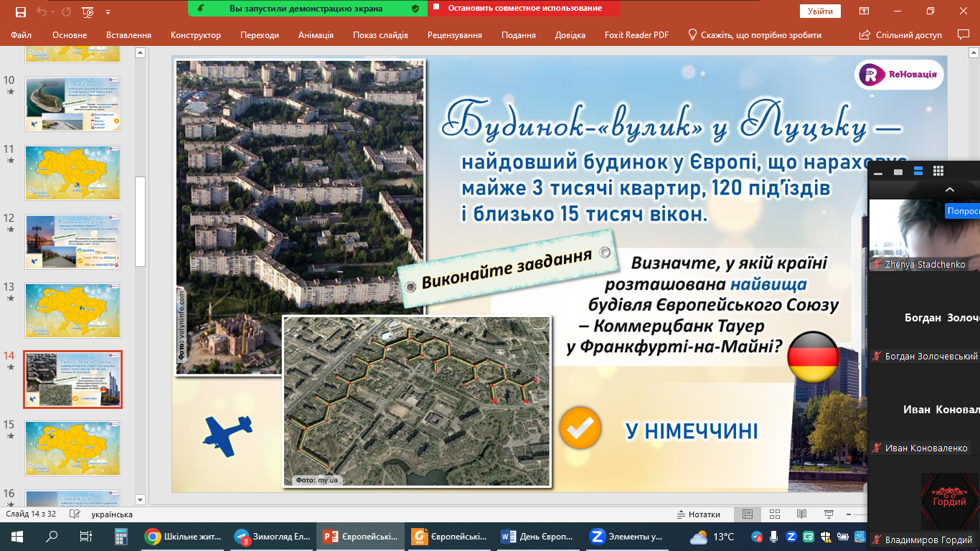The width and height of the screenshot is (980, 551).
Task: Save the presentation with the floppy disk icon
Action: pyautogui.click(x=20, y=11)
